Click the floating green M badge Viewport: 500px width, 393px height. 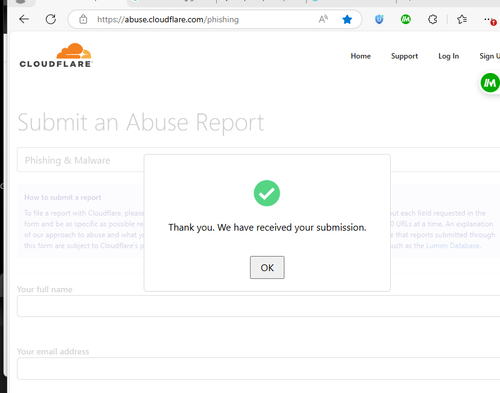pyautogui.click(x=490, y=83)
